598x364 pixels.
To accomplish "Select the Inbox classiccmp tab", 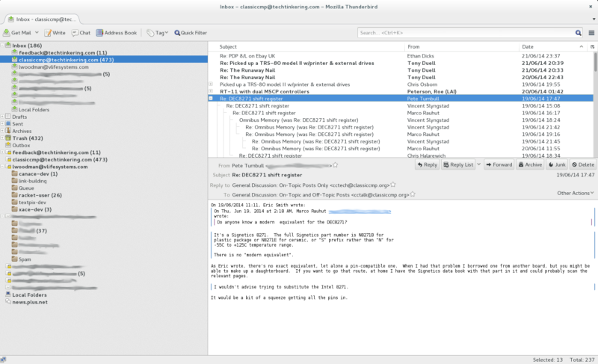I will pos(42,19).
